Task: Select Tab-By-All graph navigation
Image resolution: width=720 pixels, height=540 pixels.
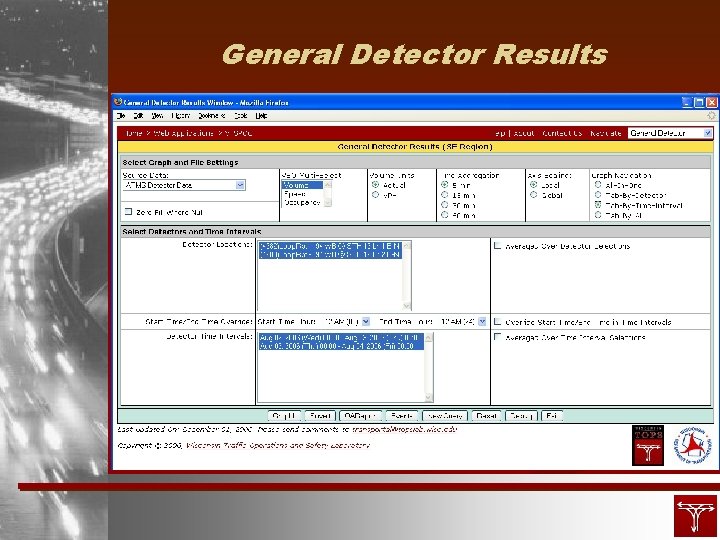Action: click(x=598, y=215)
